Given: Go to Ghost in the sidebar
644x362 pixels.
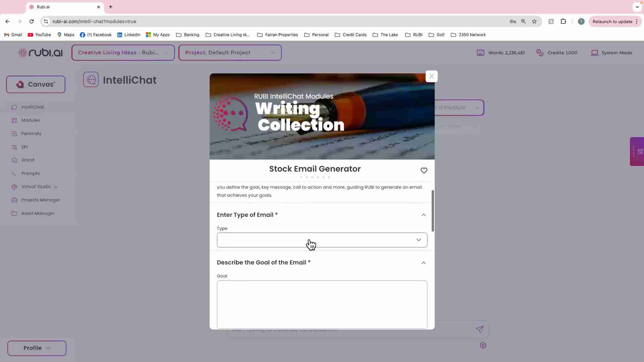Looking at the screenshot, I should (28, 160).
